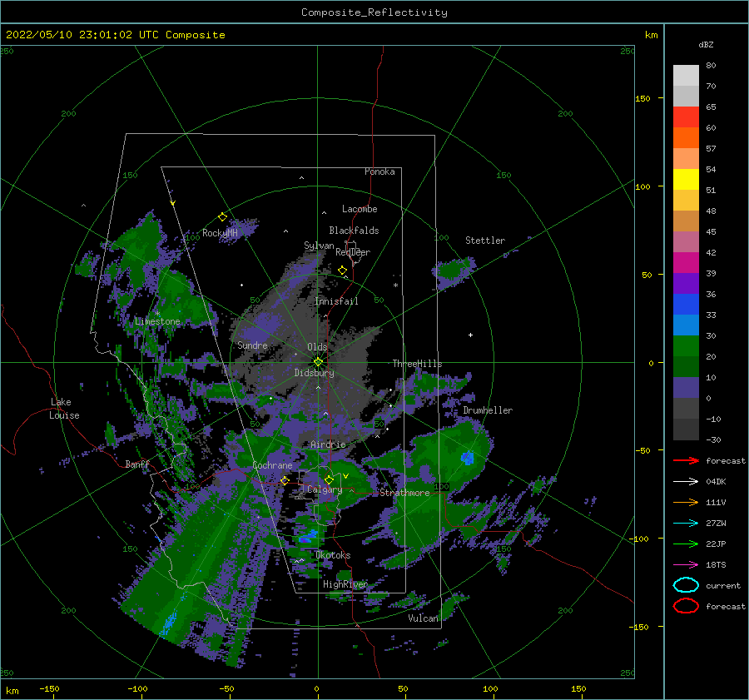Viewport: 749px width, 700px height.
Task: Click the HighRiver town label
Action: [345, 584]
